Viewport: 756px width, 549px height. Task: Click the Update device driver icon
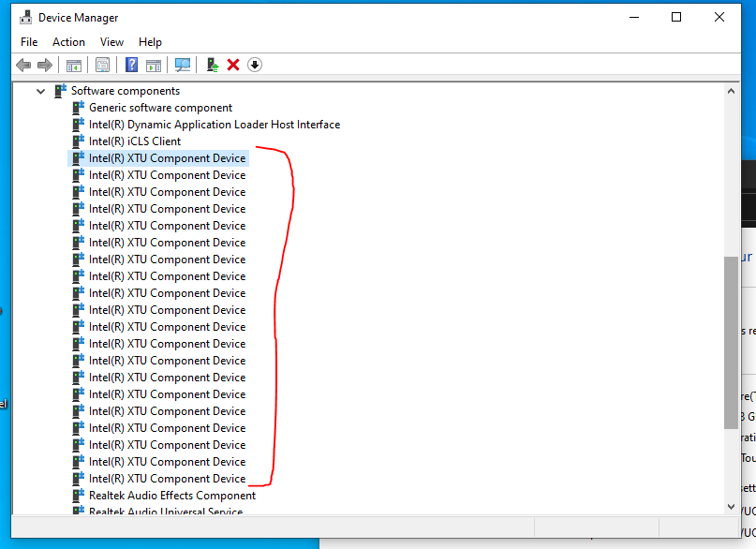[x=212, y=65]
